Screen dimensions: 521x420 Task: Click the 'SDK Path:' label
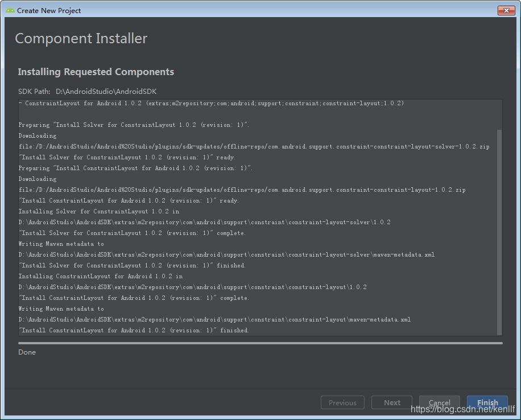click(34, 92)
